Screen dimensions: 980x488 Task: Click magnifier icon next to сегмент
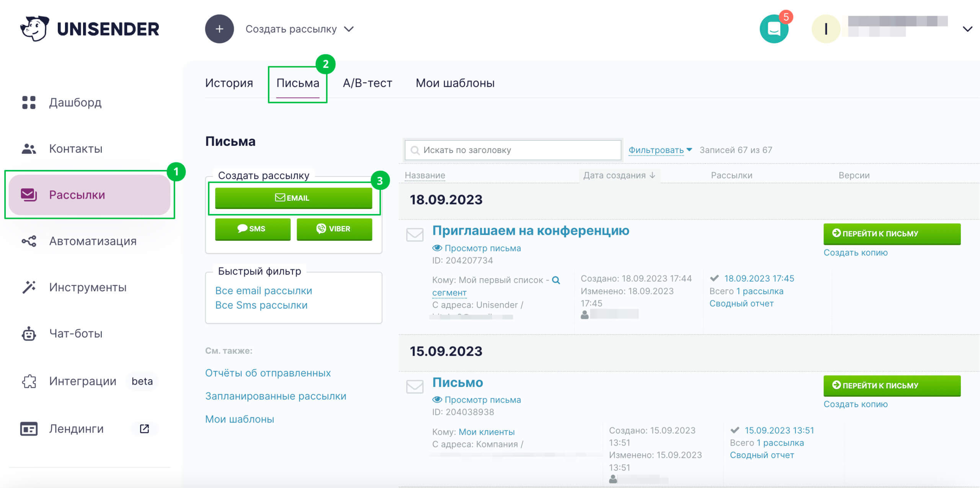(556, 280)
